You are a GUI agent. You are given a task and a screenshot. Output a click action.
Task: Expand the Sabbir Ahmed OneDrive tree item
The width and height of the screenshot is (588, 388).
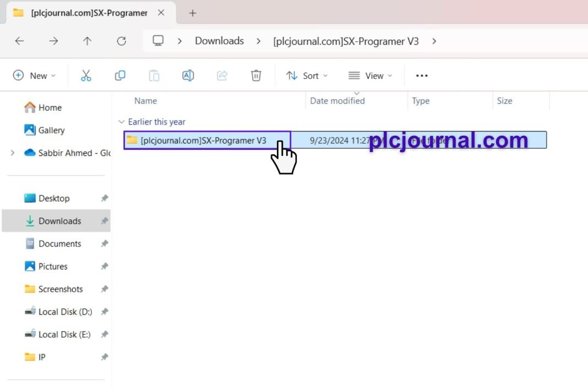tap(12, 153)
